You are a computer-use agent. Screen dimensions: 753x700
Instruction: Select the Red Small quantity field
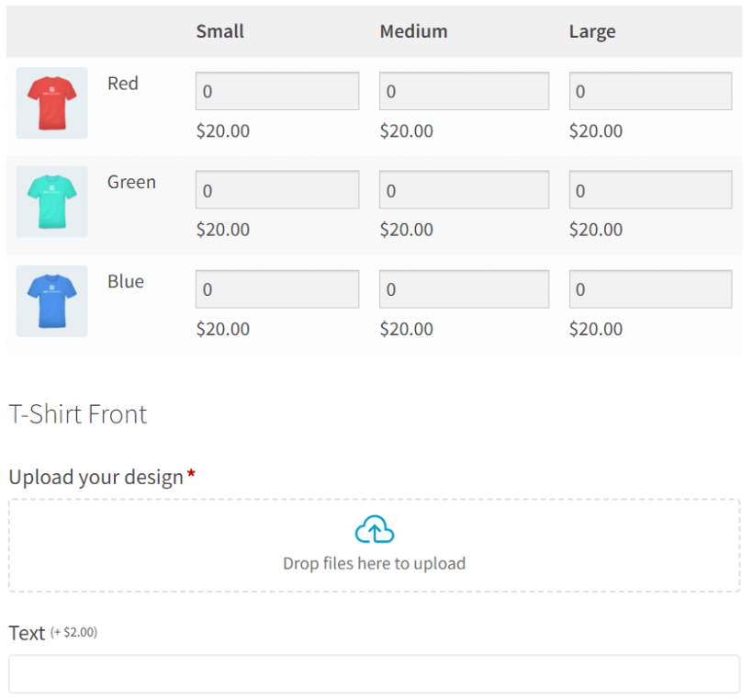[276, 91]
